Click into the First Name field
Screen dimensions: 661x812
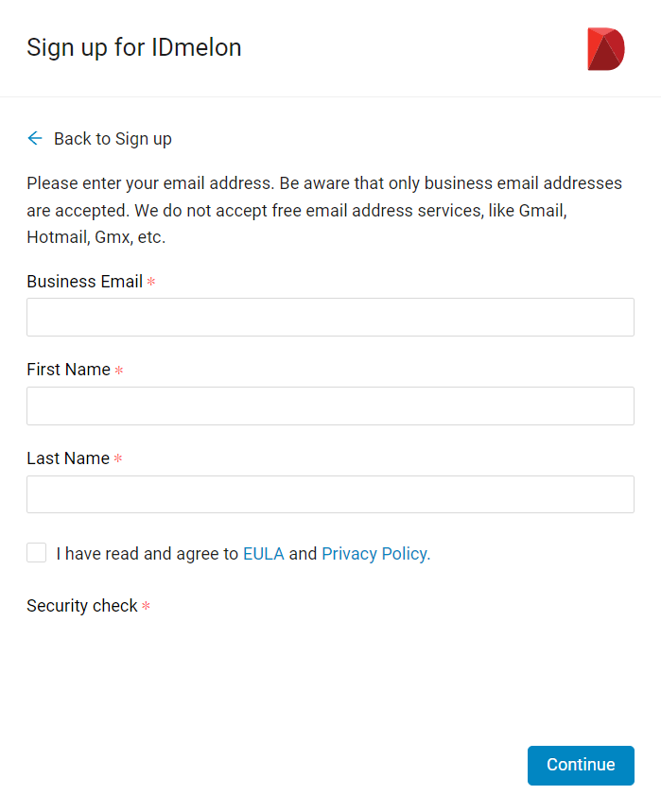point(331,406)
